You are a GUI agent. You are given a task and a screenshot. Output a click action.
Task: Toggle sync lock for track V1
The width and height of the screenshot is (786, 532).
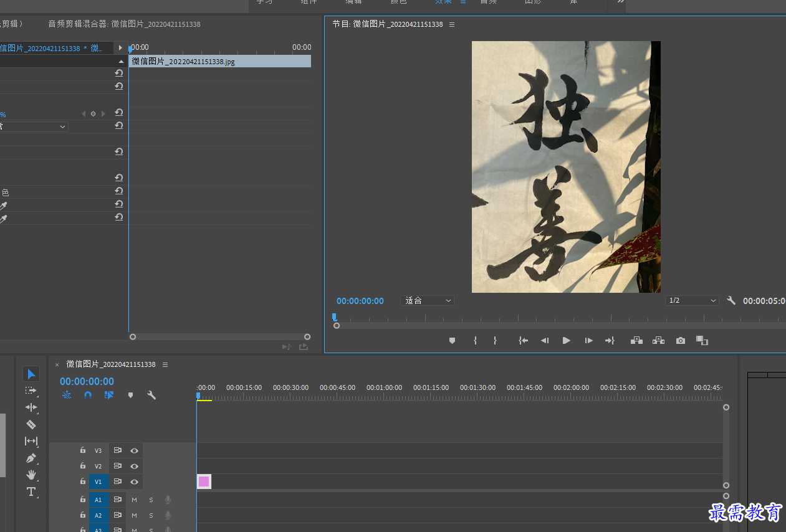pos(117,482)
